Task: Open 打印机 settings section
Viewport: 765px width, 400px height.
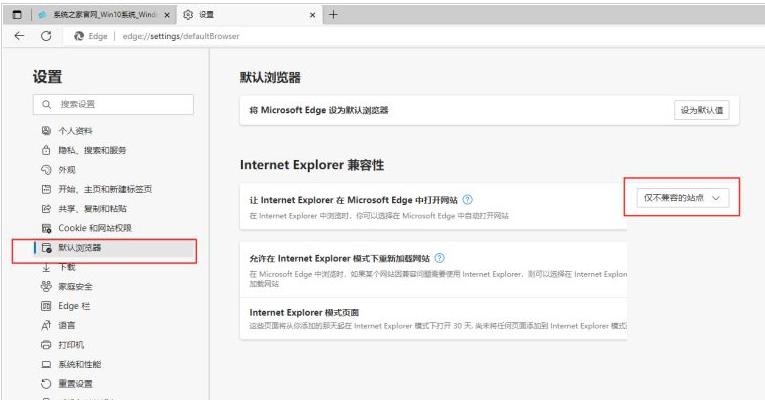Action: click(x=70, y=345)
